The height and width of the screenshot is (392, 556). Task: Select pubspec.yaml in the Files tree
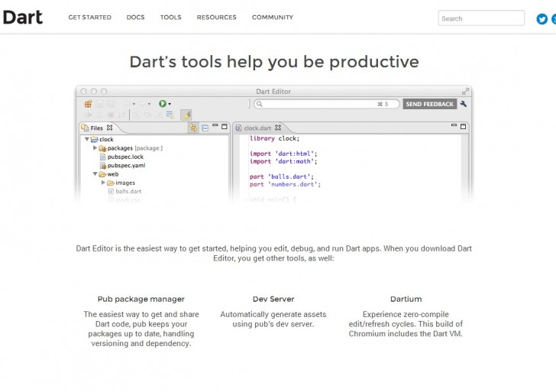click(126, 166)
